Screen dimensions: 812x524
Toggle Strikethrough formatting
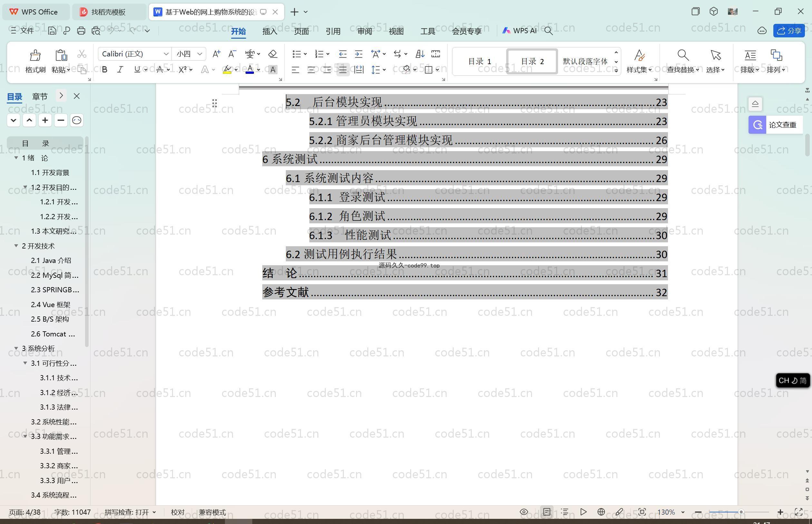point(159,70)
